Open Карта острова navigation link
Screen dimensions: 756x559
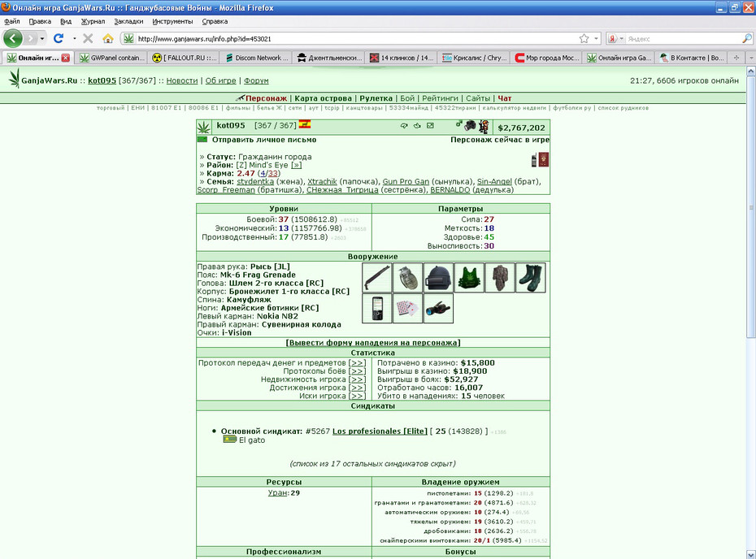(323, 98)
